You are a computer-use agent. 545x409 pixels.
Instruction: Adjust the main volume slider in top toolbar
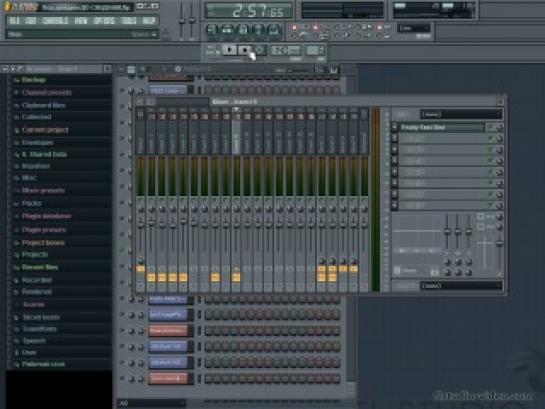pyautogui.click(x=181, y=20)
